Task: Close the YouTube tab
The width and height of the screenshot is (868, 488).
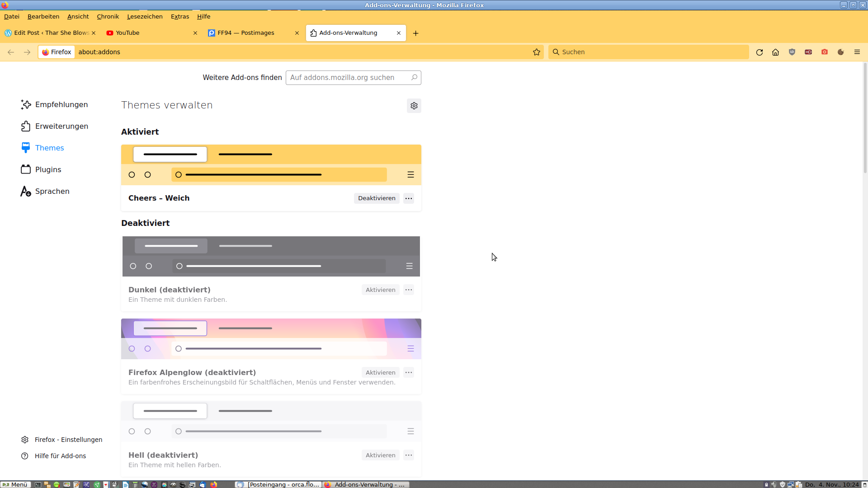Action: tap(195, 33)
